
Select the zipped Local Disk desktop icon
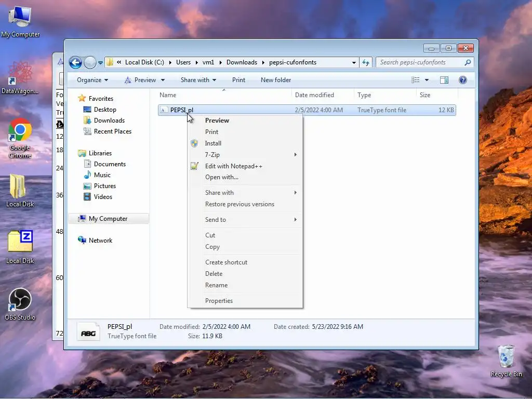[x=20, y=247]
